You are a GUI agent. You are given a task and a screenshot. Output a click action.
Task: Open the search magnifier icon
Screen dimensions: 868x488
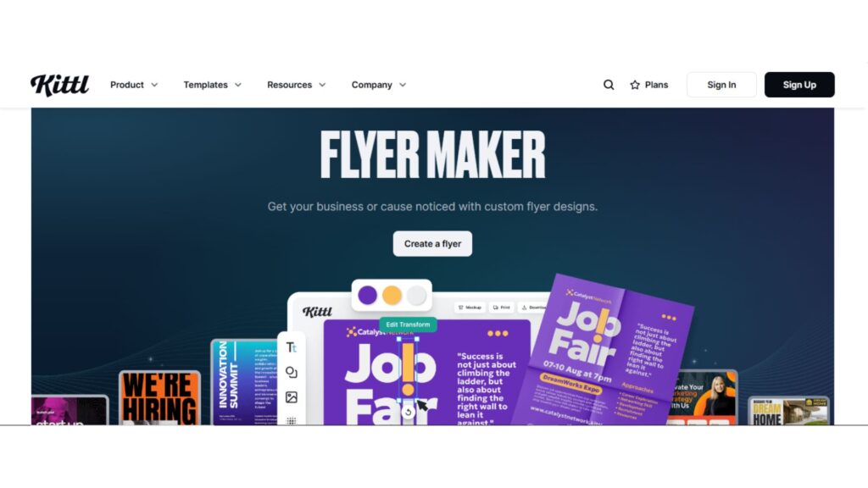pos(609,85)
